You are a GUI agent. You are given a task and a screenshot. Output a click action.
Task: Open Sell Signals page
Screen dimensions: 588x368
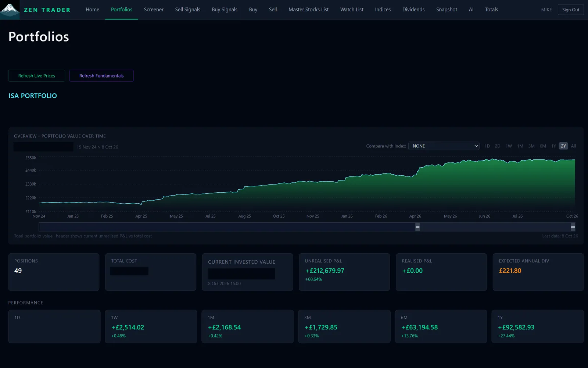(x=187, y=10)
